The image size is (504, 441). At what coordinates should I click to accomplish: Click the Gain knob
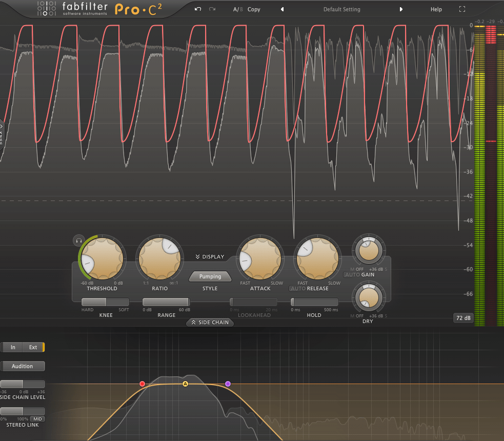pyautogui.click(x=369, y=251)
